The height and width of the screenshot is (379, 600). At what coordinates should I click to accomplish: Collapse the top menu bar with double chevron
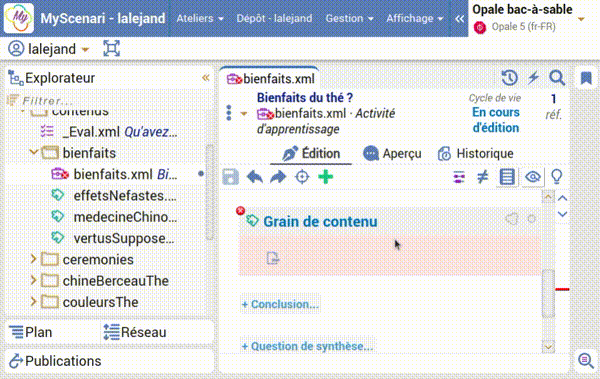(x=460, y=18)
